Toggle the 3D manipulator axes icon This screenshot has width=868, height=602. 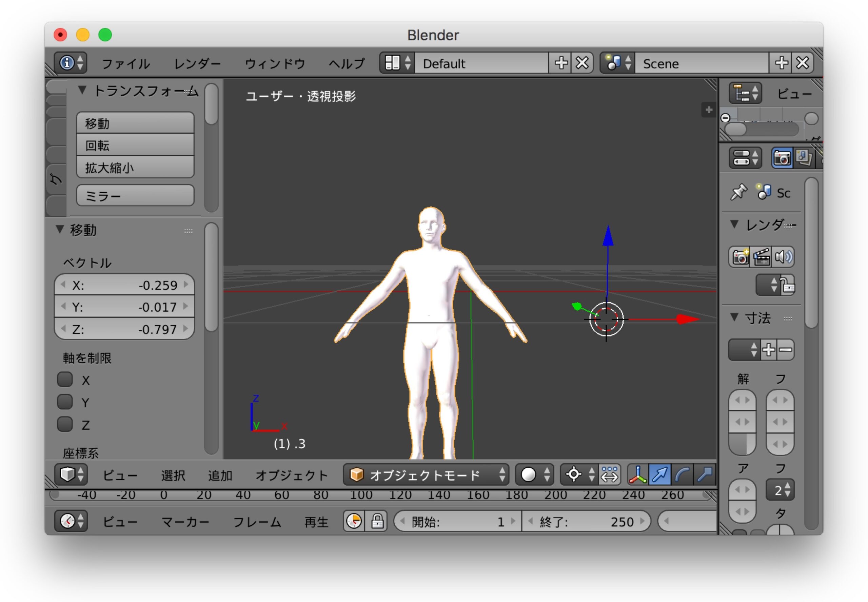point(638,474)
